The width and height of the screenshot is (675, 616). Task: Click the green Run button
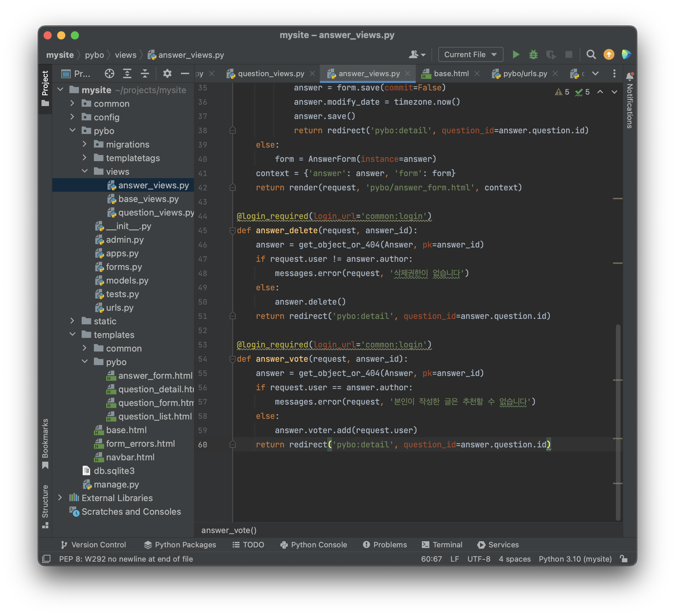pyautogui.click(x=516, y=54)
